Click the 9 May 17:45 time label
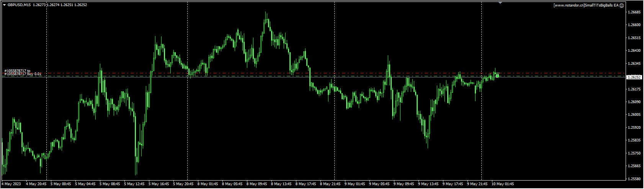Image resolution: width=644 pixels, height=189 pixels. [453, 184]
